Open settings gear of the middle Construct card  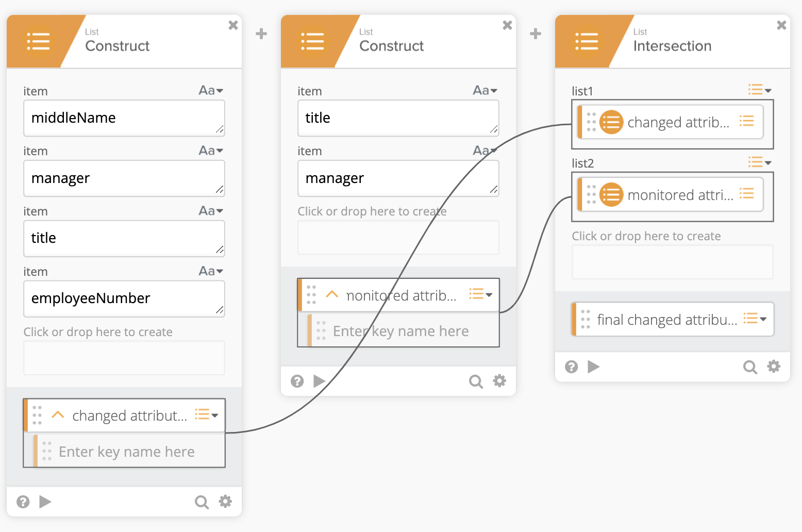[x=499, y=381]
